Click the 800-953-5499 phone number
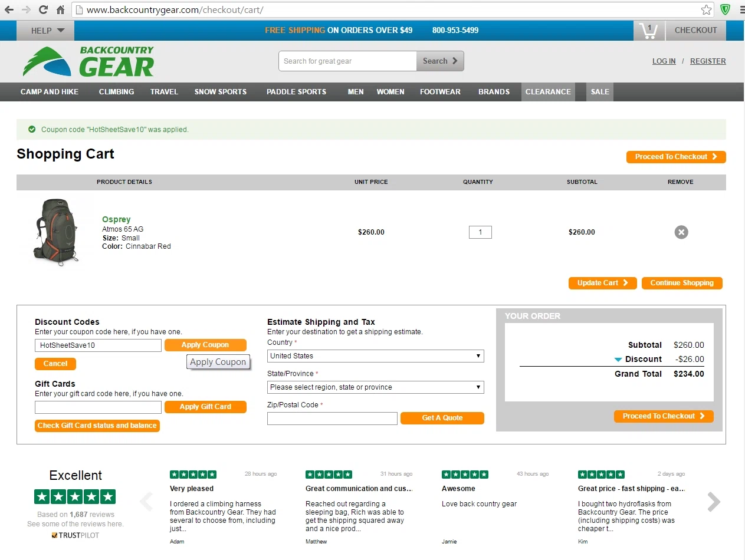745x560 pixels. (x=455, y=30)
